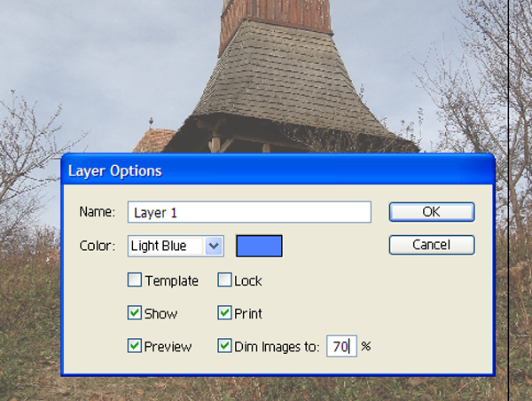Click the Dim Images percentage field
This screenshot has height=401, width=532.
(341, 346)
